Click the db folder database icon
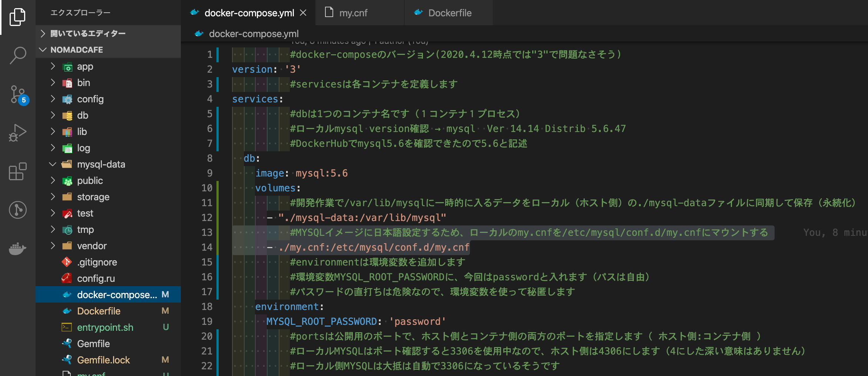Viewport: 868px width, 376px height. tap(67, 116)
